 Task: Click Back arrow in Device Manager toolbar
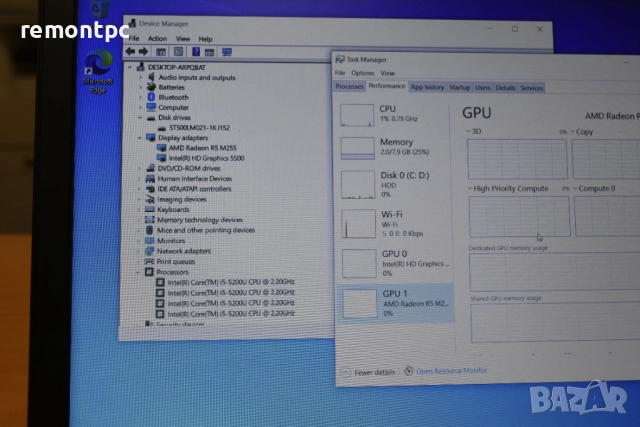130,51
